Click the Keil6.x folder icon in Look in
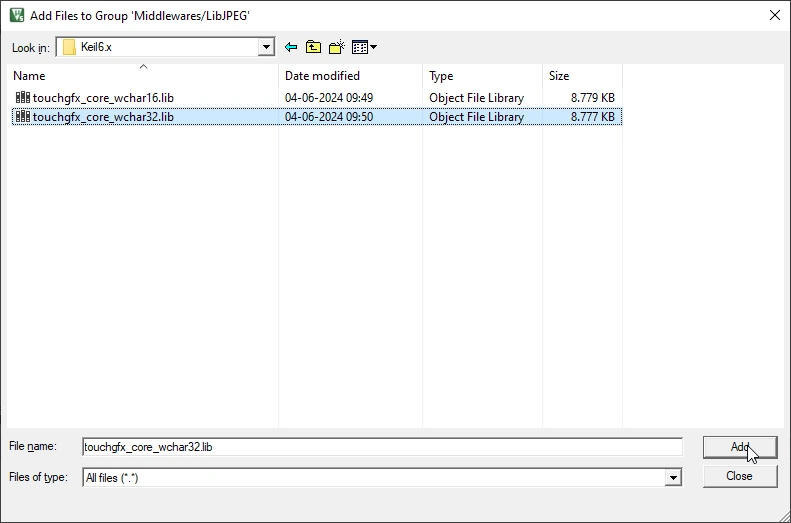 [69, 47]
